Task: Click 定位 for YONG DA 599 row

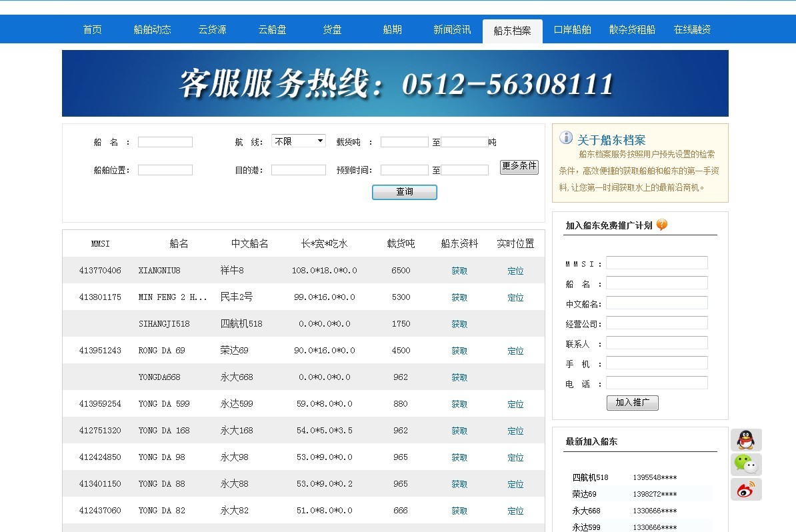Action: point(515,404)
